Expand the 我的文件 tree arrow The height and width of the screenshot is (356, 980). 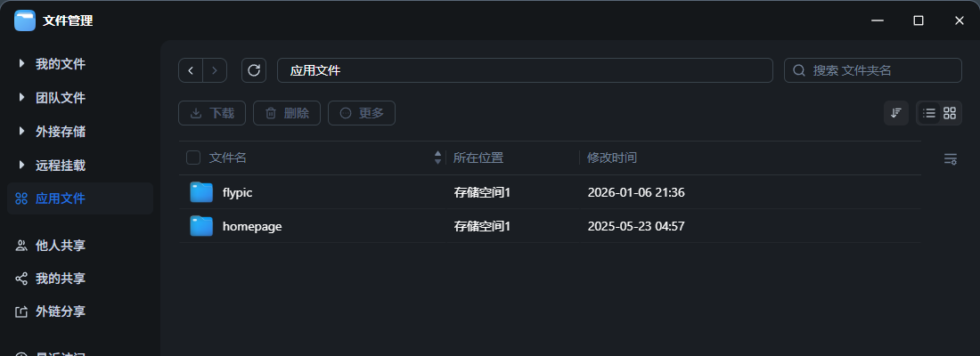point(21,64)
